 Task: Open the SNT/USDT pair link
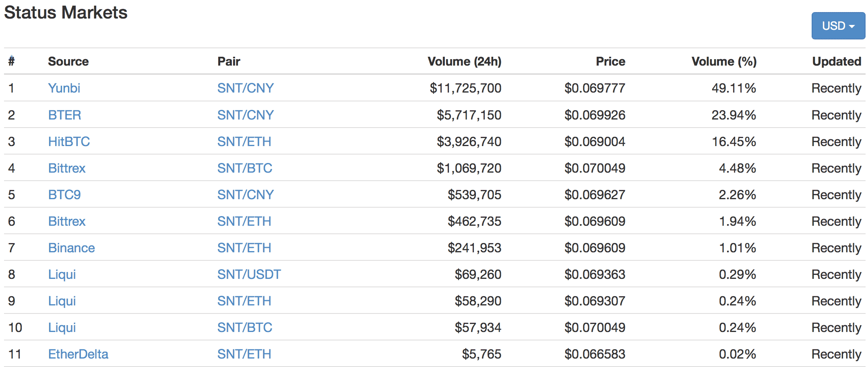tap(249, 274)
